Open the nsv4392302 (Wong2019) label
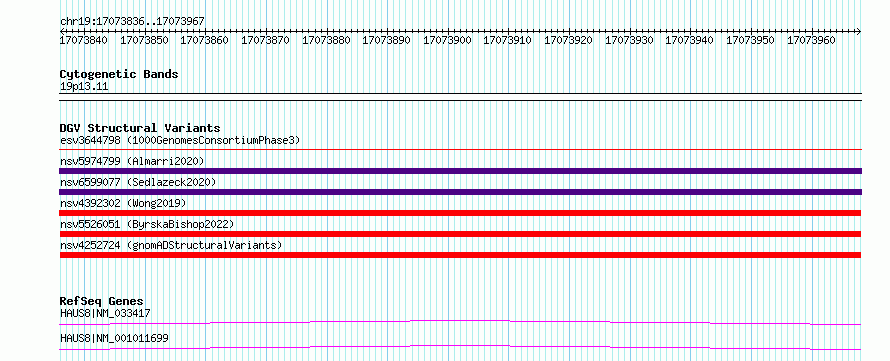This screenshot has width=890, height=361. [123, 203]
